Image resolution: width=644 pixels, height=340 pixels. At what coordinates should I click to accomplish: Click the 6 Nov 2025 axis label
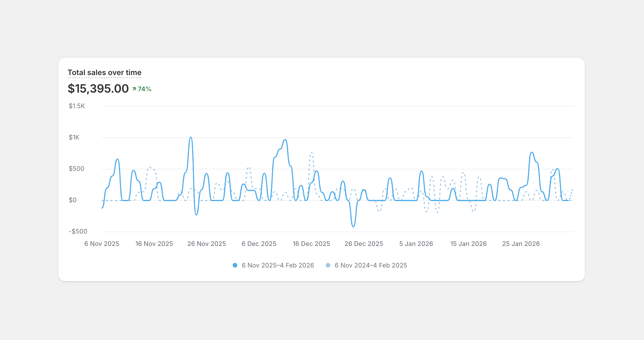pyautogui.click(x=102, y=244)
